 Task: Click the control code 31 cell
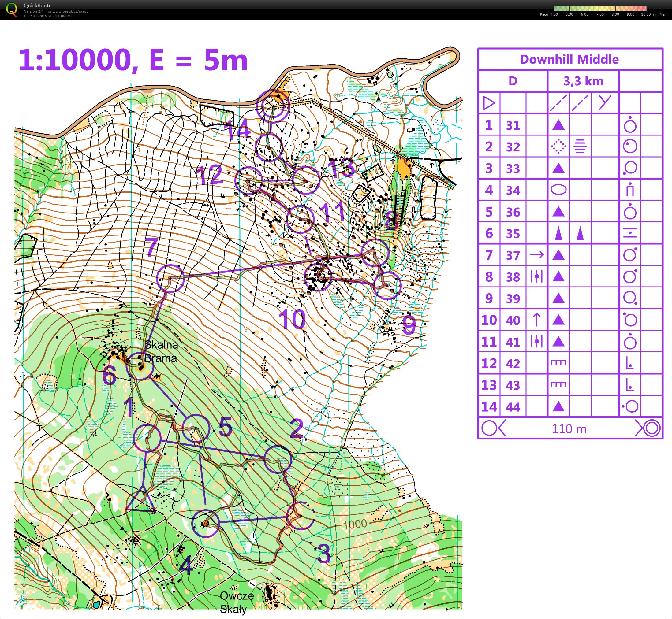513,125
